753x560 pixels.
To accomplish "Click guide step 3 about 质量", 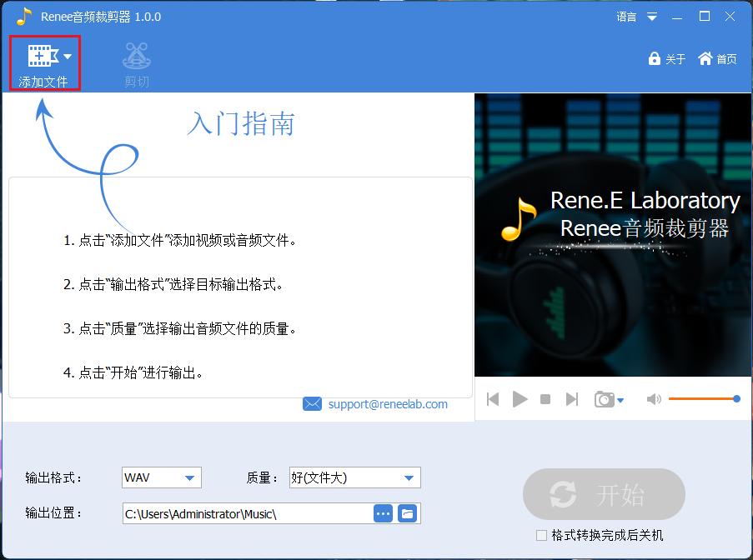I will (x=179, y=328).
